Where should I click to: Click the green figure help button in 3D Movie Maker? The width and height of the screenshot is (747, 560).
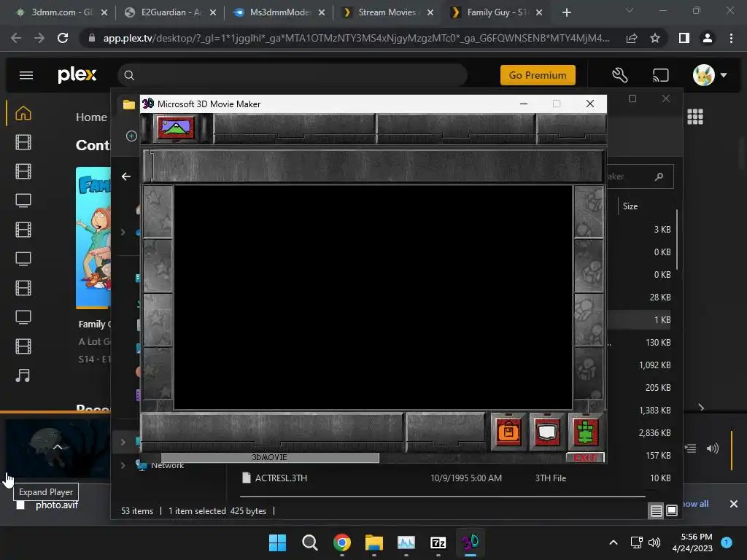coord(586,432)
